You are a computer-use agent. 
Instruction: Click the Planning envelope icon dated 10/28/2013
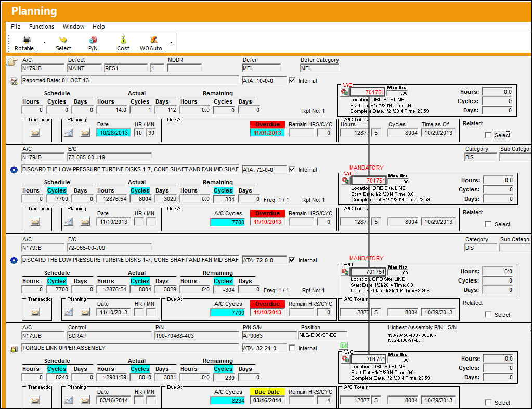(x=85, y=132)
